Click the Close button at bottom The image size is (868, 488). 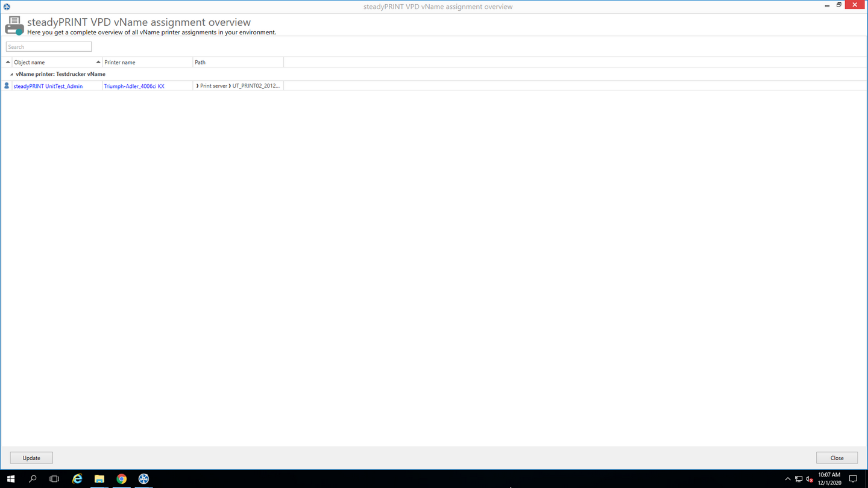pos(837,458)
